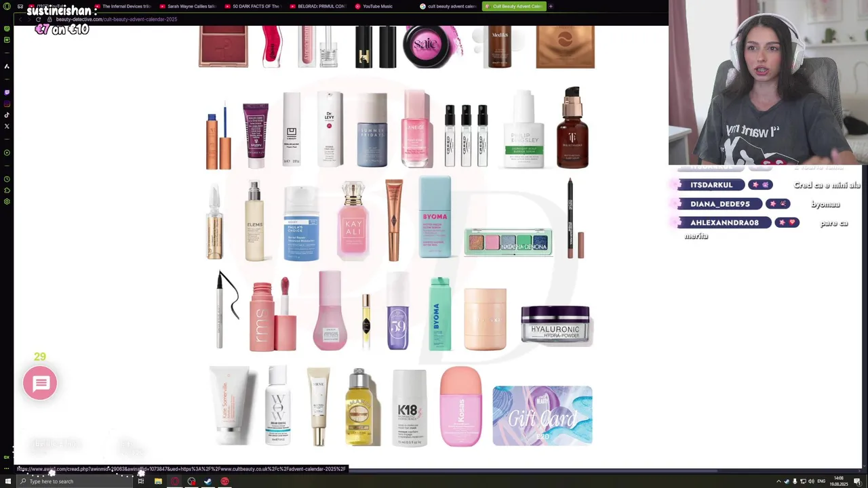This screenshot has height=488, width=868.
Task: Open the chat bubble icon below number 29
Action: point(40,383)
